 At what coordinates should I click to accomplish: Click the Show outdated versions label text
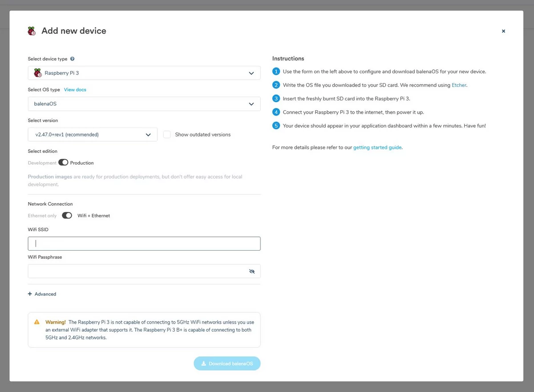[203, 135]
